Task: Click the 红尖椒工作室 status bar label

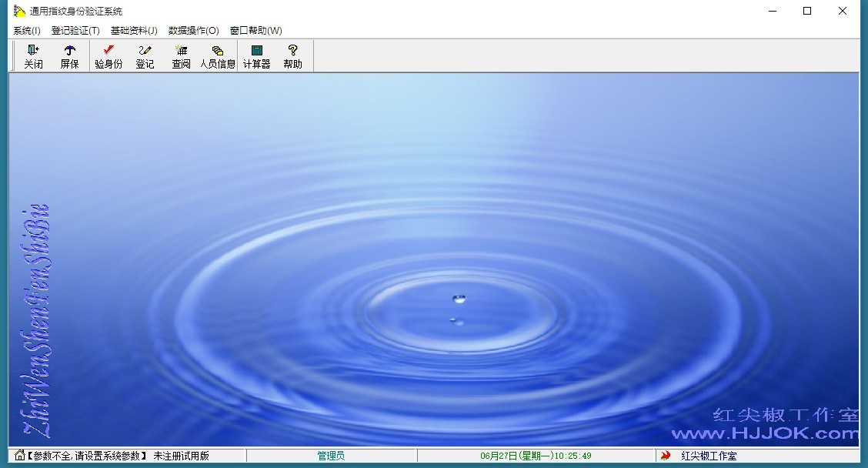Action: (x=709, y=456)
